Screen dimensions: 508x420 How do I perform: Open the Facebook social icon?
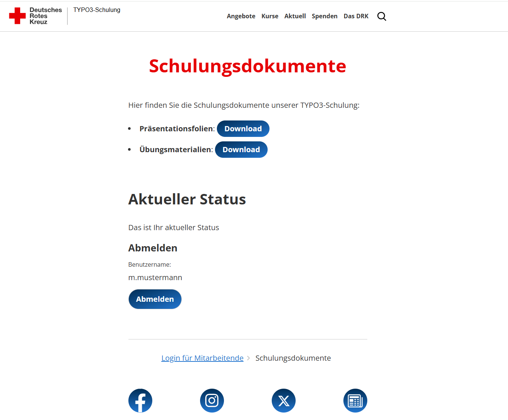[140, 401]
